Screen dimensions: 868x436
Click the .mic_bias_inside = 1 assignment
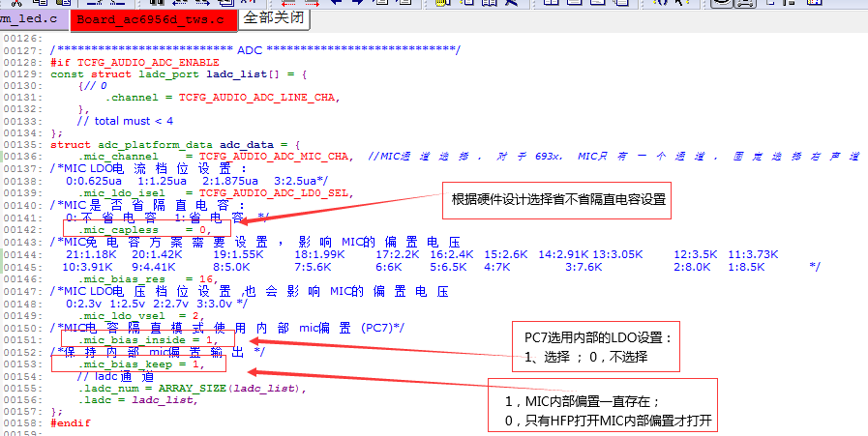tap(148, 339)
